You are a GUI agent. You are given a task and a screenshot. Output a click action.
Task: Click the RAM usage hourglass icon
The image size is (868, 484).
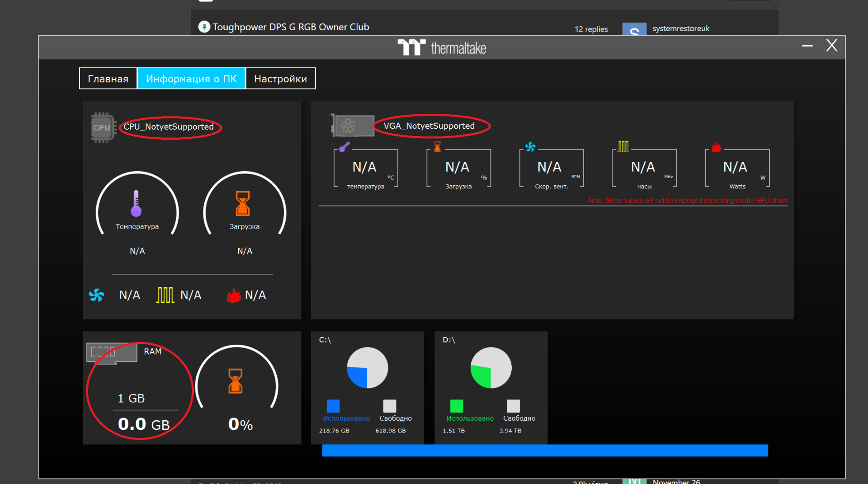pyautogui.click(x=236, y=381)
